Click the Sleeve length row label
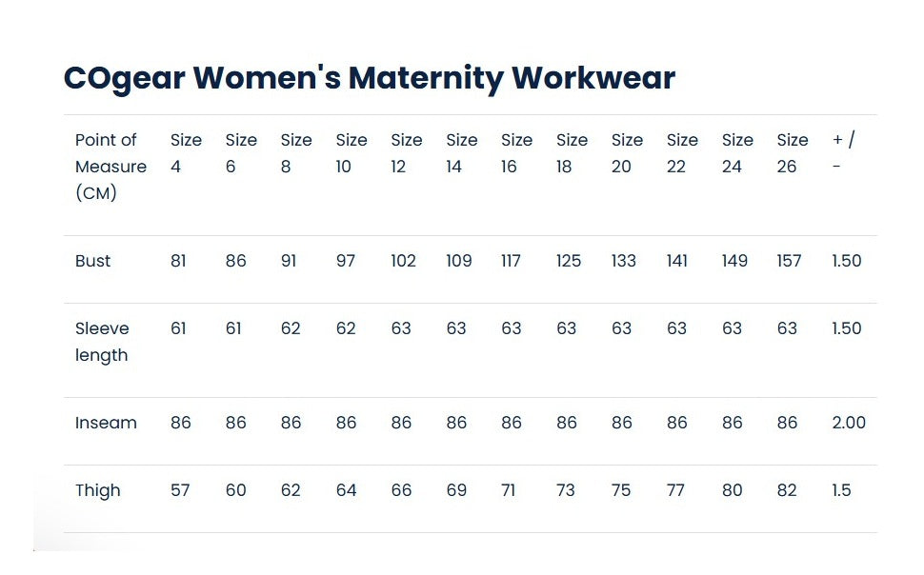The image size is (924, 575). click(102, 342)
